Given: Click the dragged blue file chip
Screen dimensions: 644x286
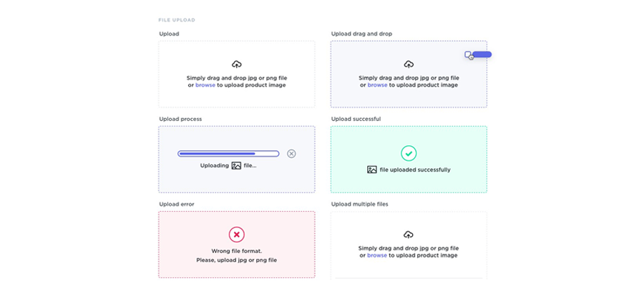Looking at the screenshot, I should (481, 54).
